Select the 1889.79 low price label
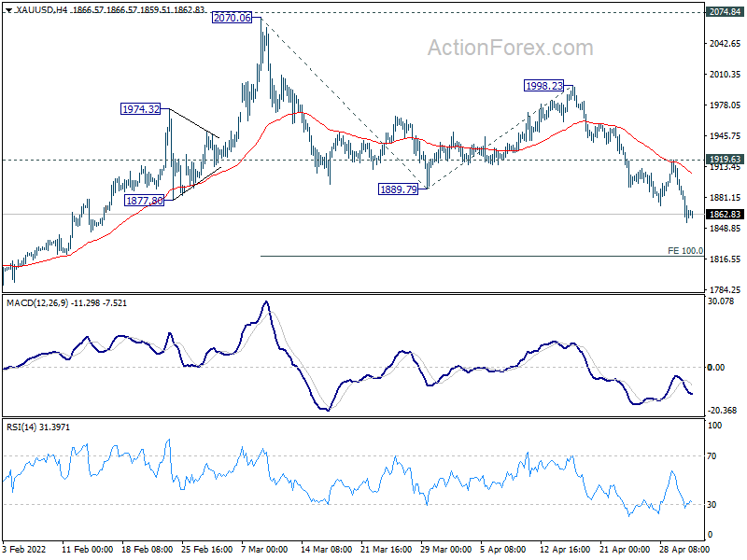Viewport: 747px width, 560px height. tap(399, 189)
